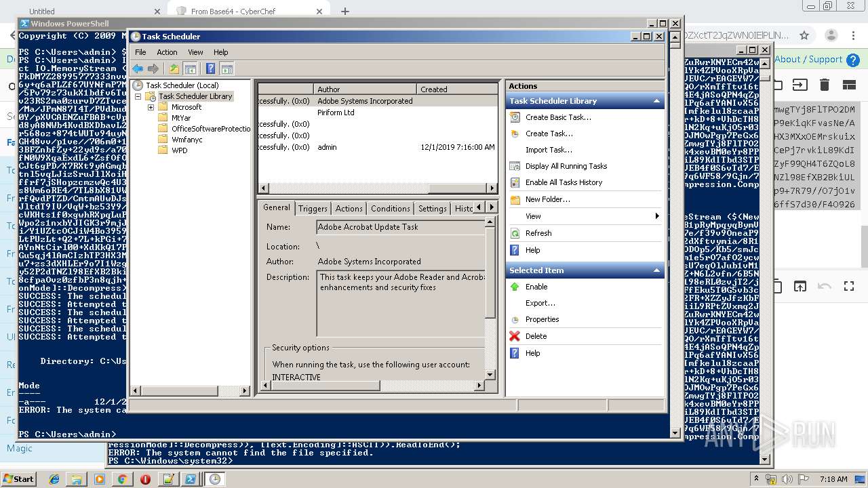Open the Wmfanyc folder
This screenshot has width=868, height=488.
[x=186, y=140]
